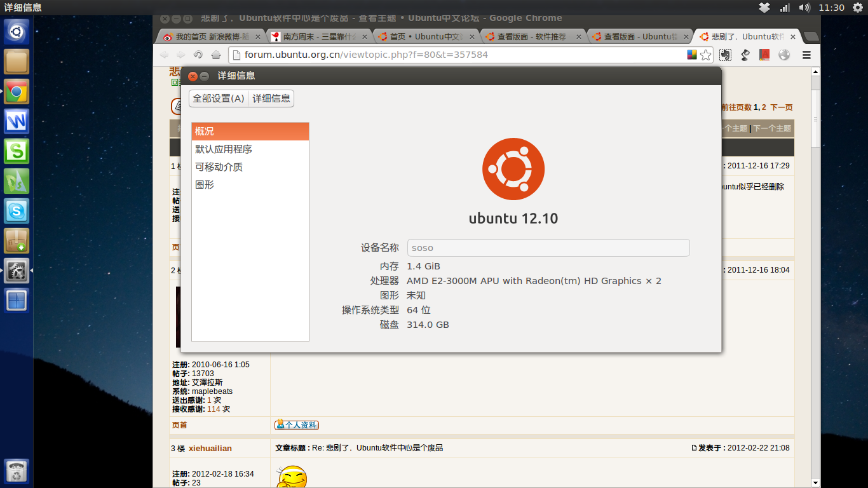The image size is (868, 488).
Task: Go back in Chrome
Action: (165, 55)
